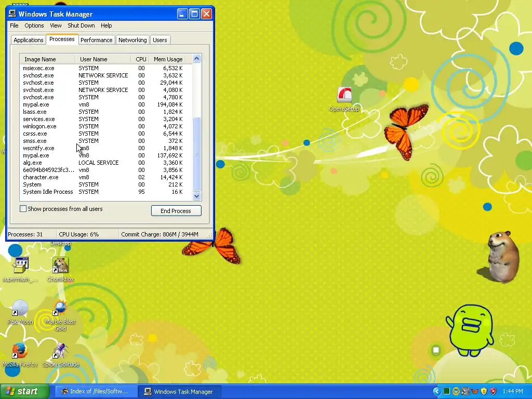Select the services.exe process row
The height and width of the screenshot is (399, 532).
[x=106, y=119]
